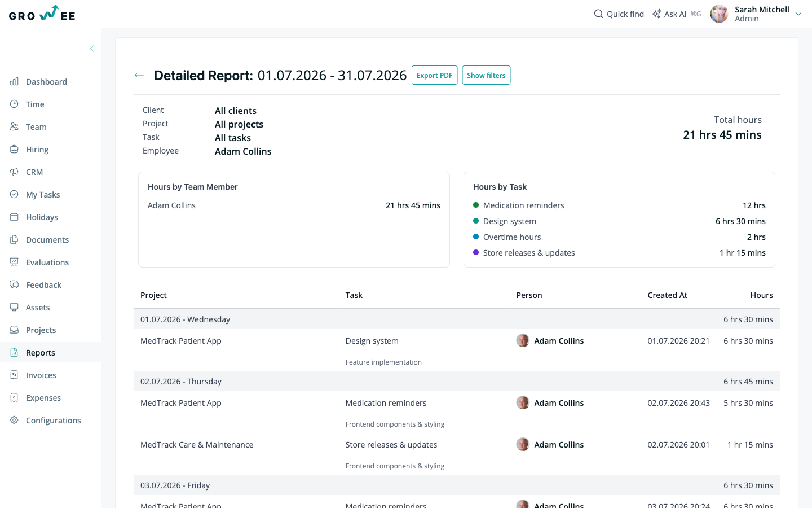Click the Ask AI sparkle icon
Viewport: 812px width, 508px height.
(x=656, y=14)
